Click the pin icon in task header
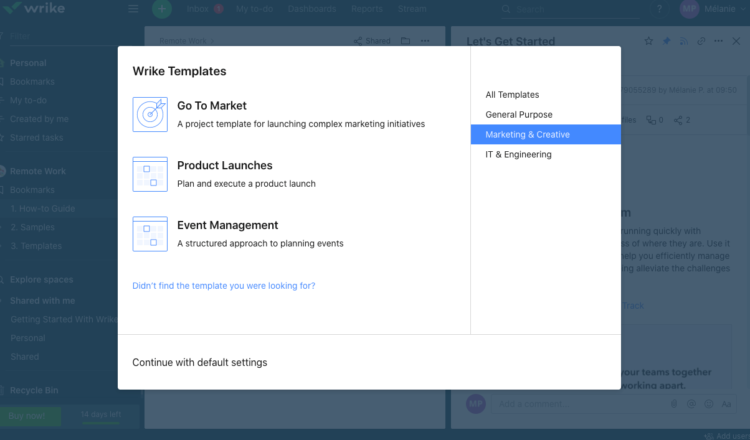The height and width of the screenshot is (440, 750). [x=665, y=42]
